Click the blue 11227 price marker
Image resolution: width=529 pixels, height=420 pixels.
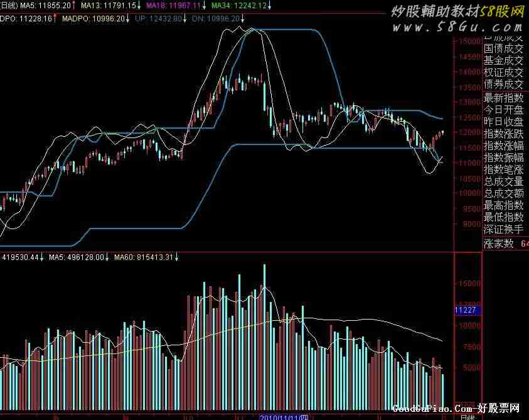pyautogui.click(x=465, y=310)
